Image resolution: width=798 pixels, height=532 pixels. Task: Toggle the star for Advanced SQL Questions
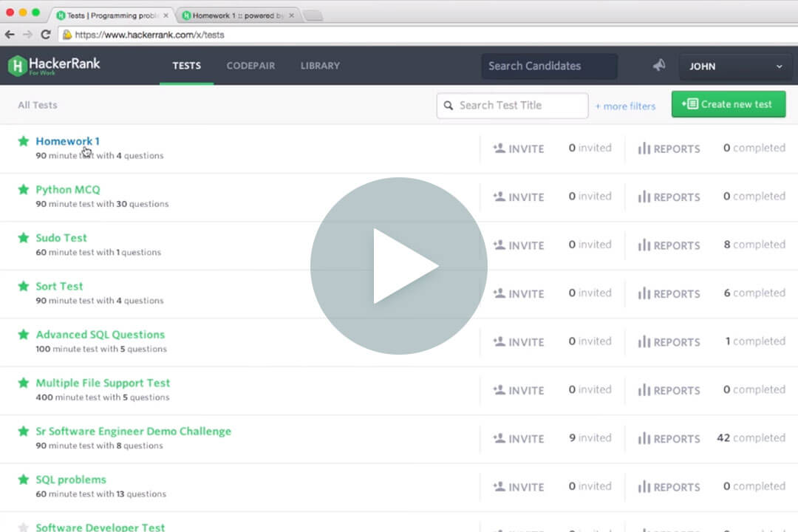(x=24, y=335)
